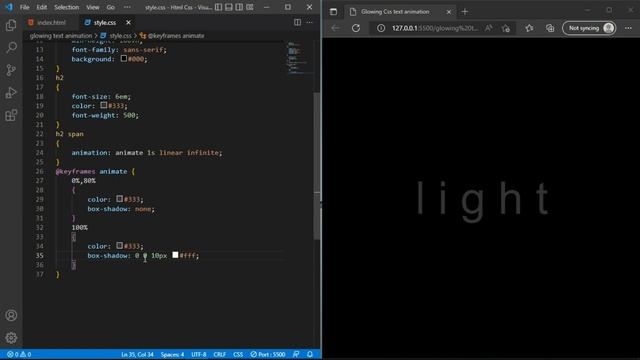This screenshot has width=640, height=360.
Task: Open the Edge settings and more menu
Action: [628, 28]
